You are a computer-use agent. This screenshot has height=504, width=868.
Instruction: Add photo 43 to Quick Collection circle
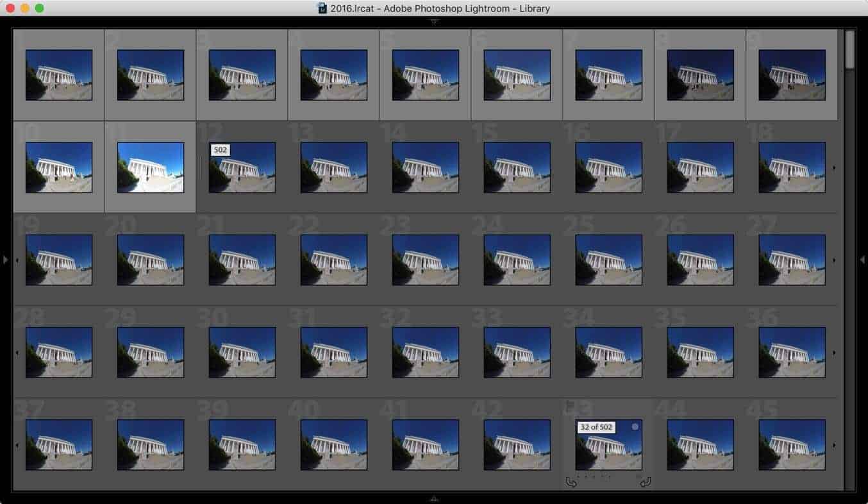point(635,426)
